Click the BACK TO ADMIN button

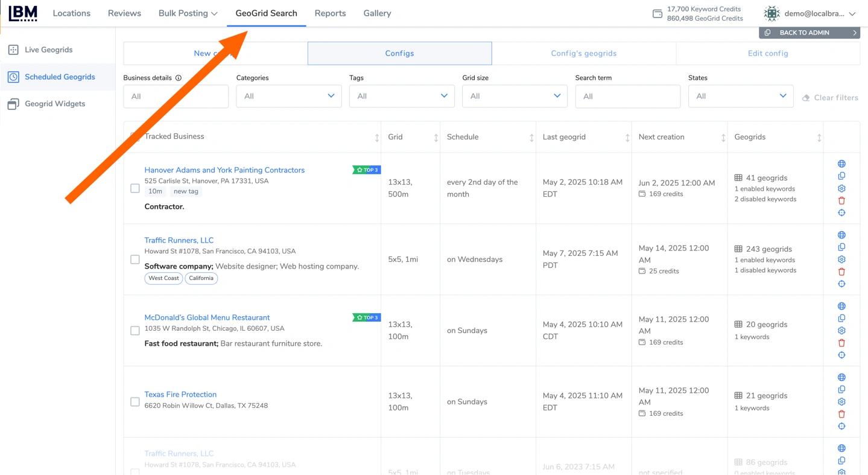pos(809,33)
